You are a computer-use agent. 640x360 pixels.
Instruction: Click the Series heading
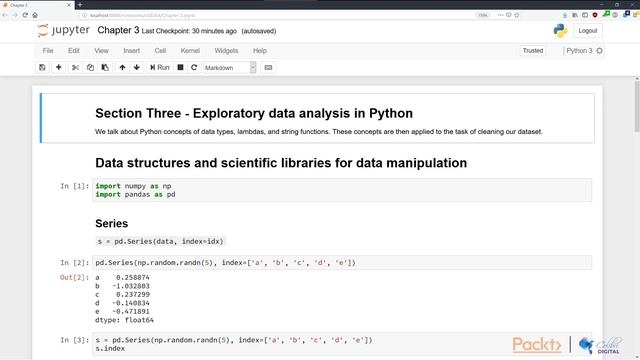(x=111, y=223)
